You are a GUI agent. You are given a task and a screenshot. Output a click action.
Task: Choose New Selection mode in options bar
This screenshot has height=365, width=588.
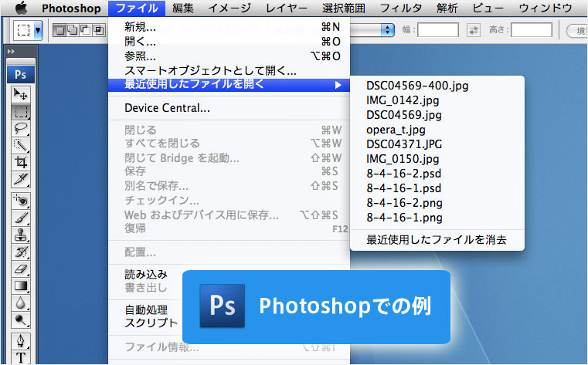59,30
